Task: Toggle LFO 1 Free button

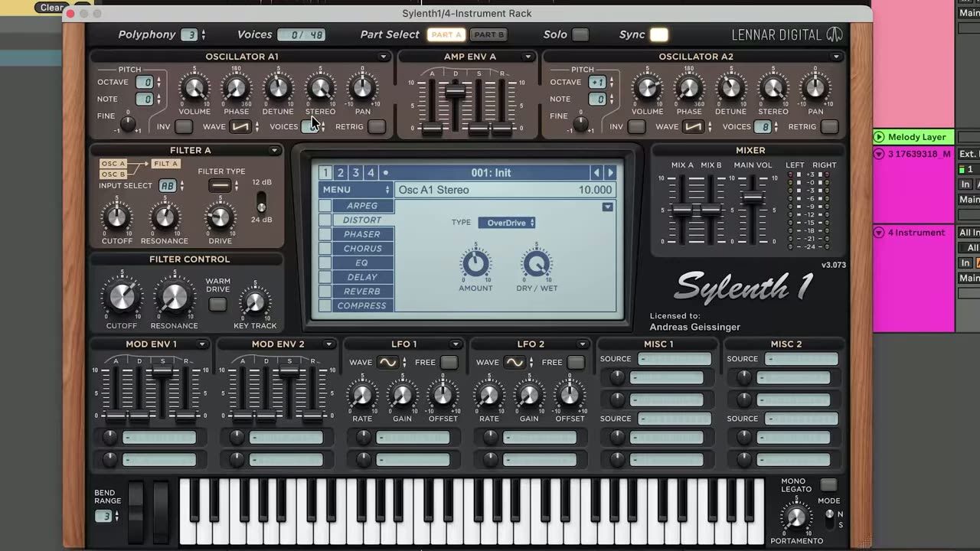Action: [x=449, y=363]
